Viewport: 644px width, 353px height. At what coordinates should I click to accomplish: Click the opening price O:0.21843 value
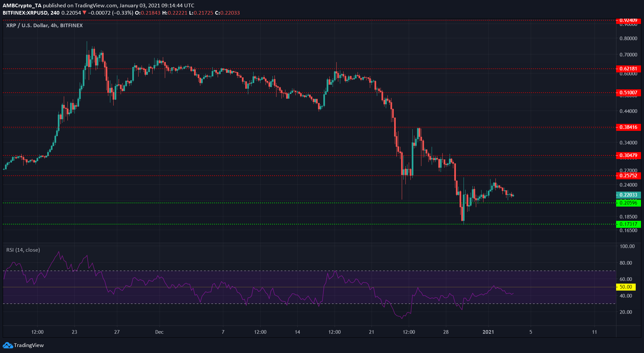pyautogui.click(x=148, y=13)
